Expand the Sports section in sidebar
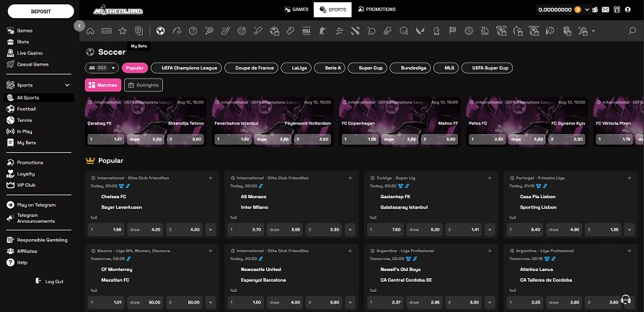The height and width of the screenshot is (312, 644). pos(67,86)
